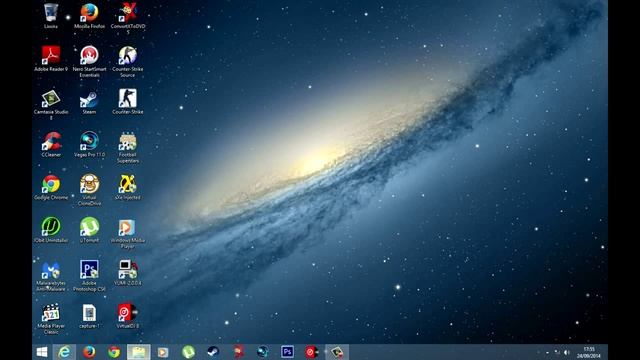
Task: Open Steam from the taskbar
Action: pyautogui.click(x=213, y=352)
